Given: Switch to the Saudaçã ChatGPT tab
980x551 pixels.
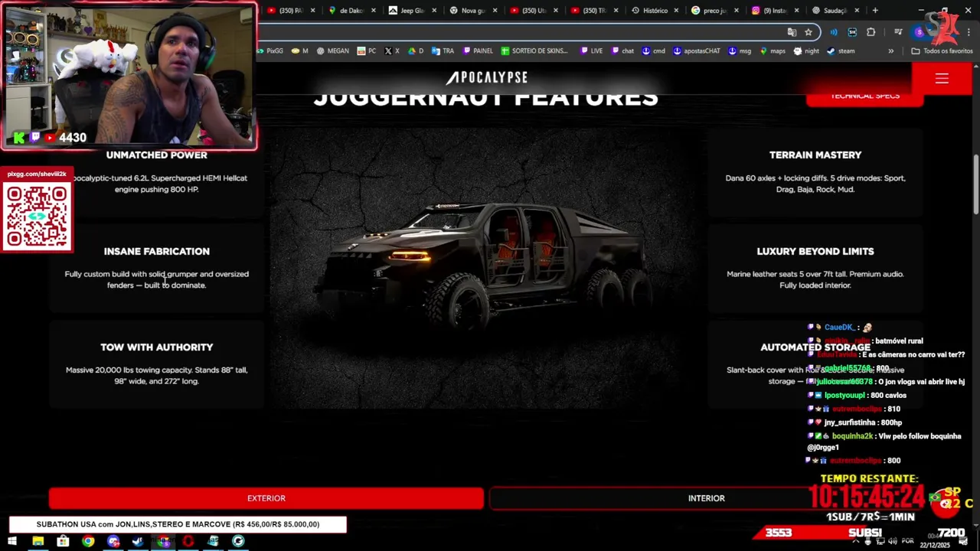Looking at the screenshot, I should coord(835,10).
